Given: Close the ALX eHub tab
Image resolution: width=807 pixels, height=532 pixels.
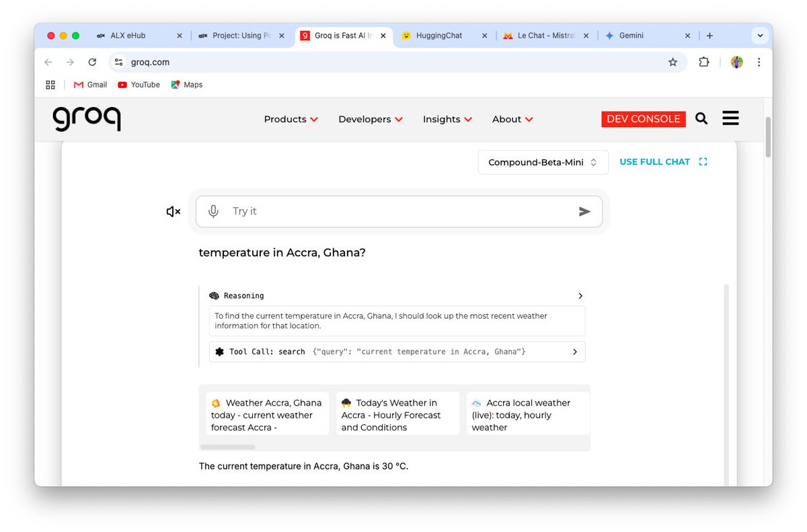Looking at the screenshot, I should pyautogui.click(x=180, y=36).
